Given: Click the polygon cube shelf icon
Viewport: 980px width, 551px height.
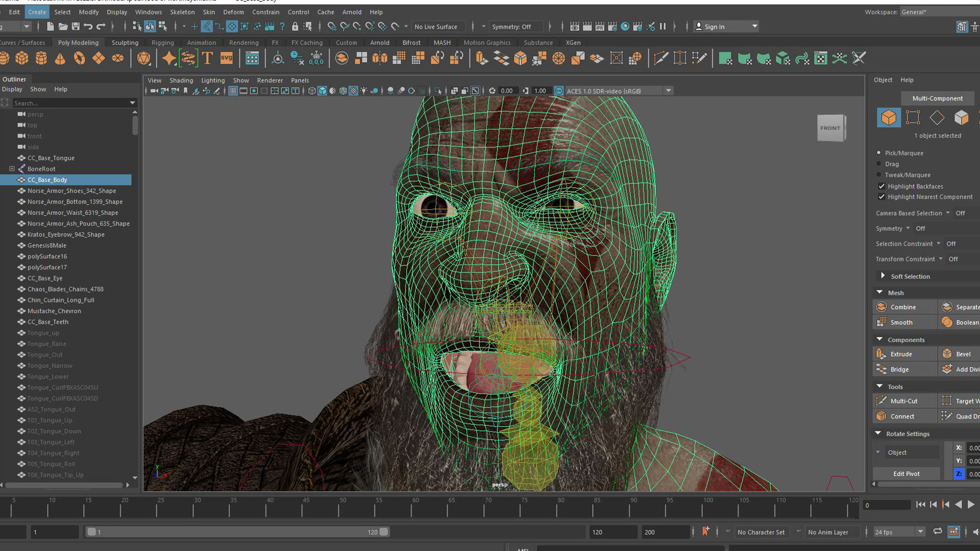Looking at the screenshot, I should [22, 58].
